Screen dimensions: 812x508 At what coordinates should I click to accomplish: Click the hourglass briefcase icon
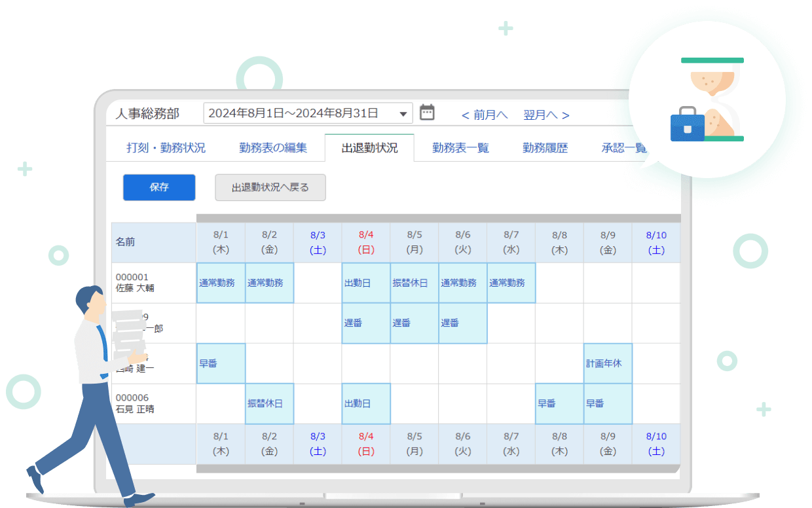[707, 100]
